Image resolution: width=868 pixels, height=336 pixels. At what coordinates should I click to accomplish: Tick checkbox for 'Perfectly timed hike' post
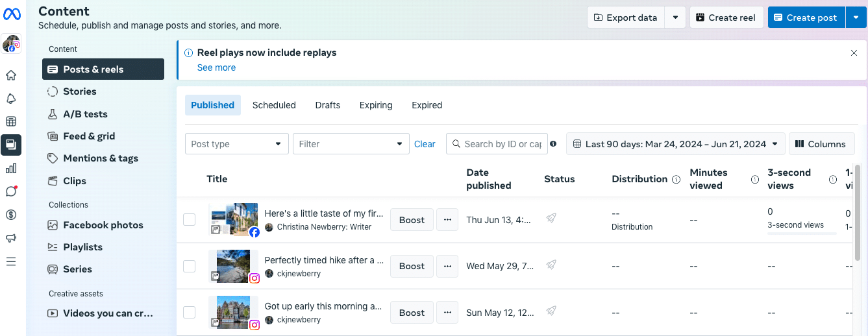[189, 266]
